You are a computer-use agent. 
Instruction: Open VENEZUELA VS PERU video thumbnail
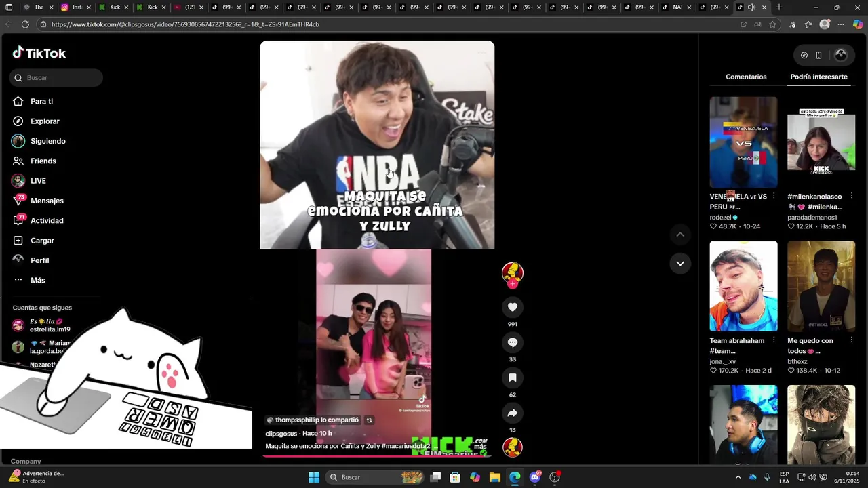coord(743,142)
